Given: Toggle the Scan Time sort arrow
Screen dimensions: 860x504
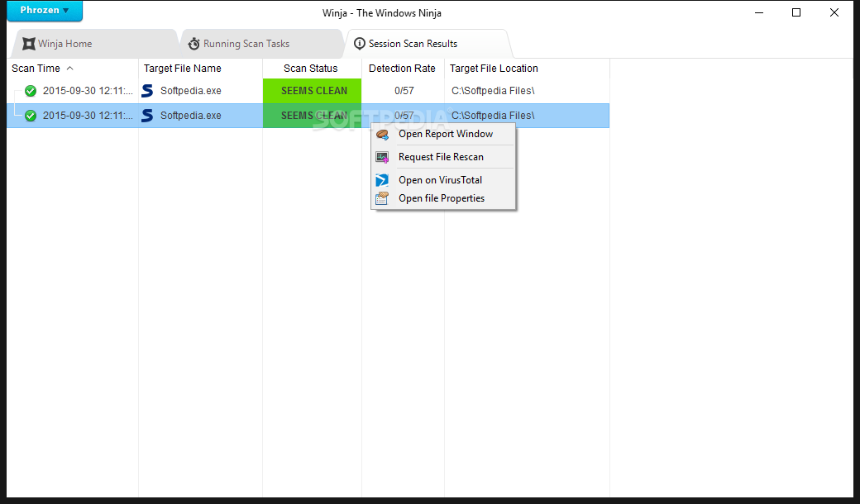Looking at the screenshot, I should pos(69,69).
